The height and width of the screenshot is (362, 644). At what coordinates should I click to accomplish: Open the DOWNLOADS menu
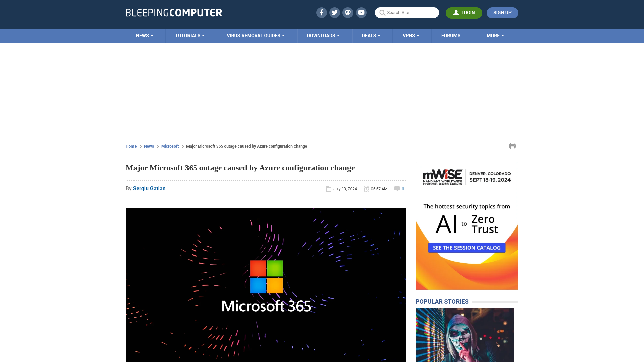pos(323,36)
